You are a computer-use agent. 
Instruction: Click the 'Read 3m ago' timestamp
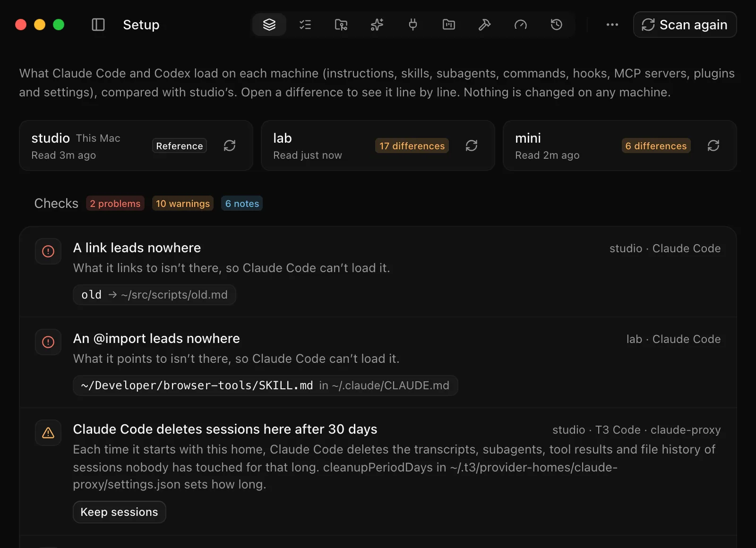pos(64,155)
